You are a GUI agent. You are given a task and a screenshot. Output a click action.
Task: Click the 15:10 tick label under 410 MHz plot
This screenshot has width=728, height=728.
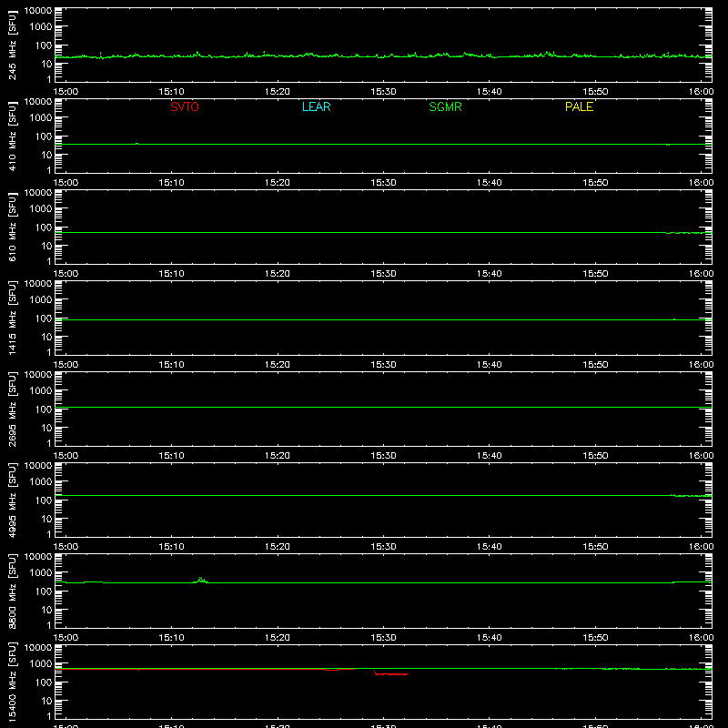171,183
